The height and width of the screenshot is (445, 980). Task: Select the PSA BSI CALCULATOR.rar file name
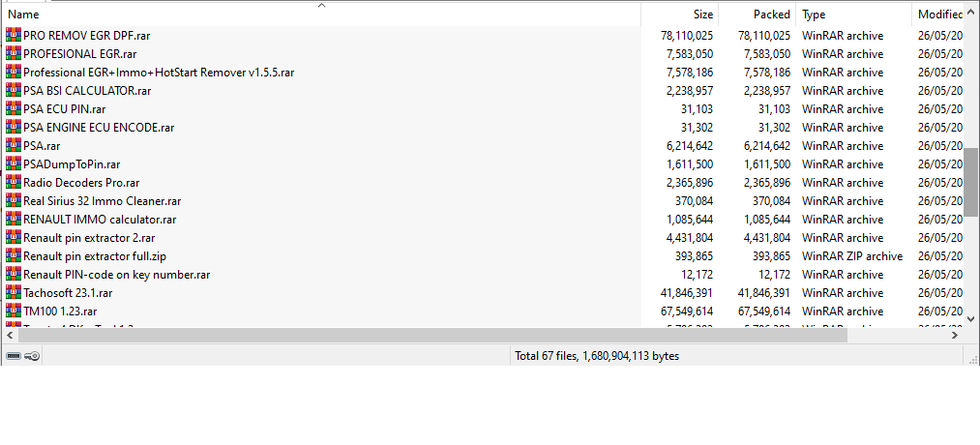(x=87, y=91)
